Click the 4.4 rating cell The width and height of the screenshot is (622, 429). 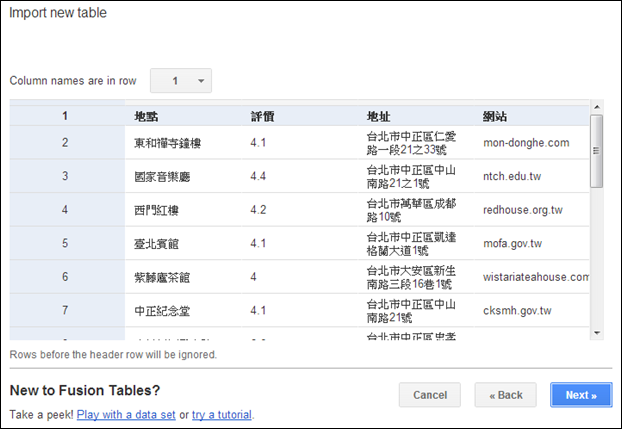[258, 177]
